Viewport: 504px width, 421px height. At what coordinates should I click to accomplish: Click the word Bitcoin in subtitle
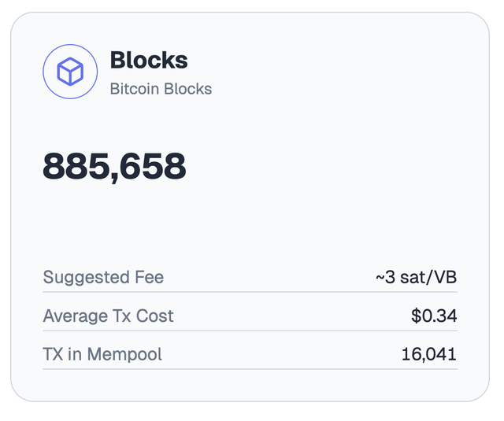click(135, 89)
